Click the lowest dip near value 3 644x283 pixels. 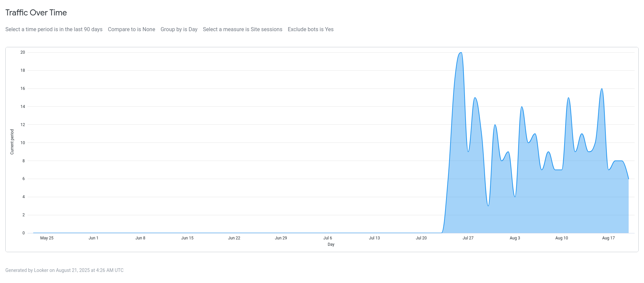pyautogui.click(x=488, y=205)
